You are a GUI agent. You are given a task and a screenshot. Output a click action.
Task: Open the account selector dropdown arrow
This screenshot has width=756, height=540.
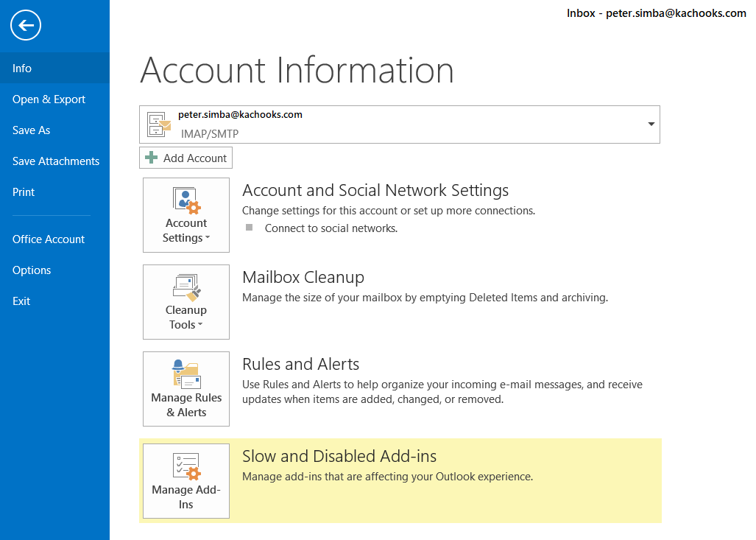click(651, 124)
